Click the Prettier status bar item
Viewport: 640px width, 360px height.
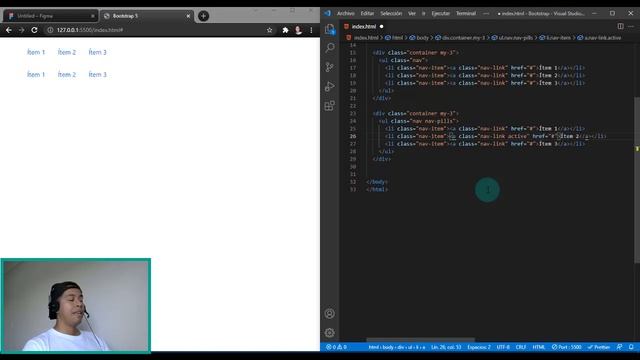coord(598,347)
